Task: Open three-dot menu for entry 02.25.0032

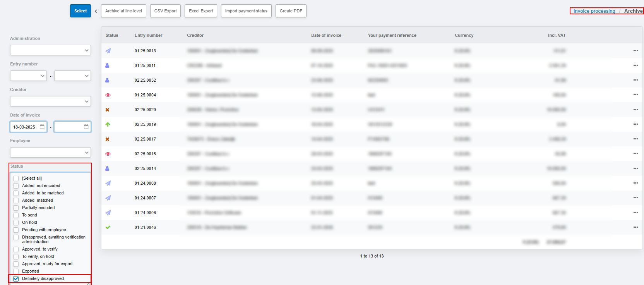Action: [635, 80]
